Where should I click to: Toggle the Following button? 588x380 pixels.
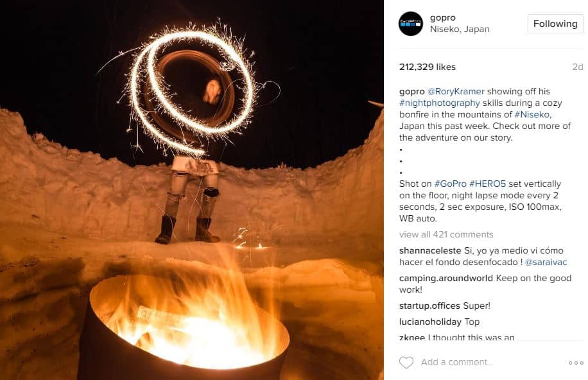[x=555, y=24]
